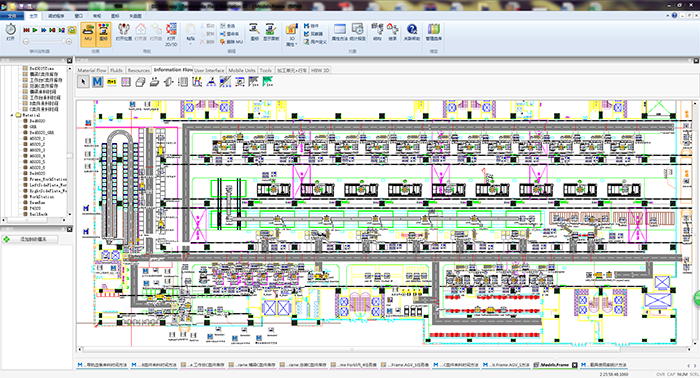
Task: Toggle real-time mode clock button
Action: click(x=71, y=30)
